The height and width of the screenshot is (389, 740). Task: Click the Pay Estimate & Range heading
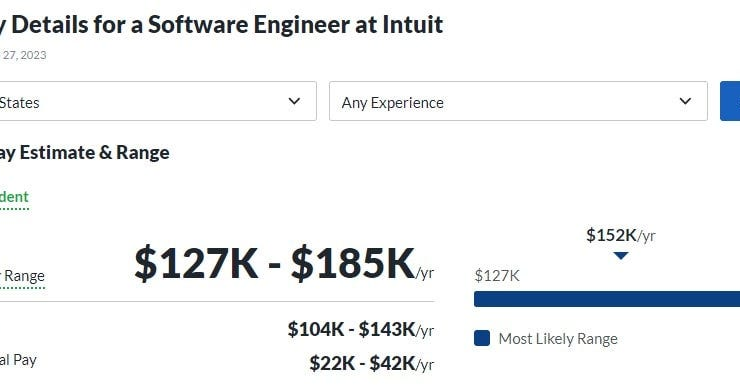click(x=84, y=152)
